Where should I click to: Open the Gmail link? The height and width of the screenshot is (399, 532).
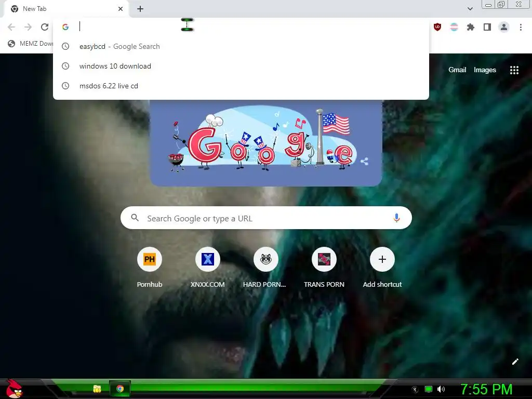457,70
